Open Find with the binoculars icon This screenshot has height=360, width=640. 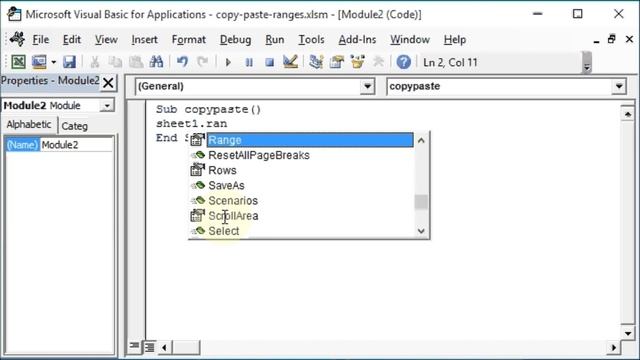pos(156,62)
